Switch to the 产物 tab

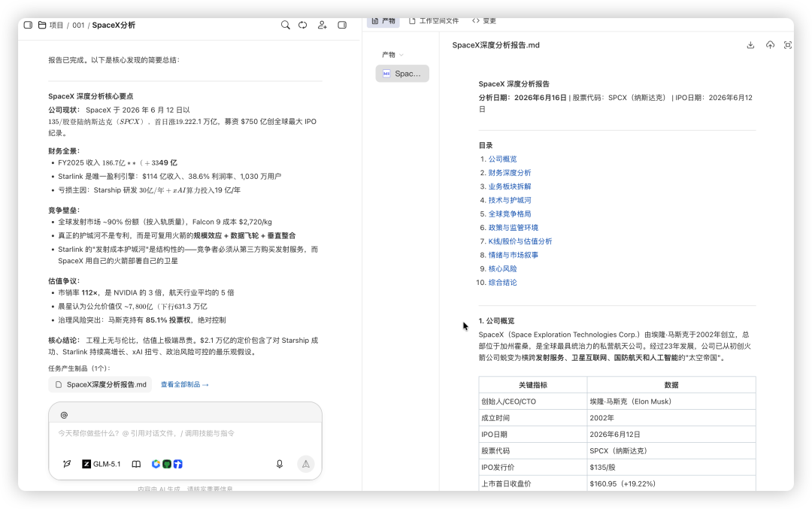point(383,21)
